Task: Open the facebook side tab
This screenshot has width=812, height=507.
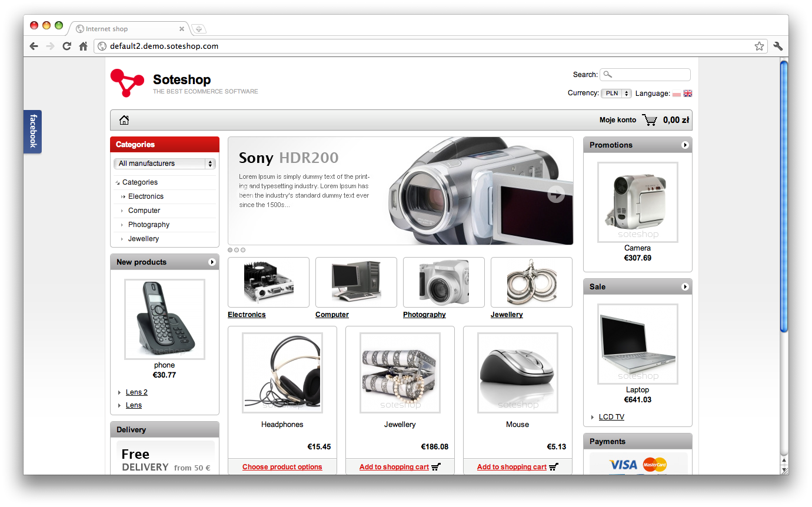Action: (32, 131)
